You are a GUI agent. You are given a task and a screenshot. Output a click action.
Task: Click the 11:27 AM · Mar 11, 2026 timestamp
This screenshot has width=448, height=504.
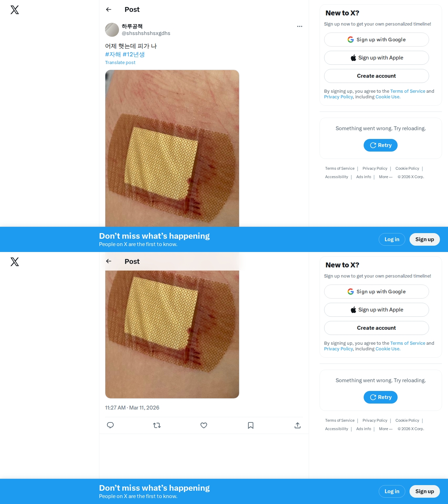(x=132, y=408)
